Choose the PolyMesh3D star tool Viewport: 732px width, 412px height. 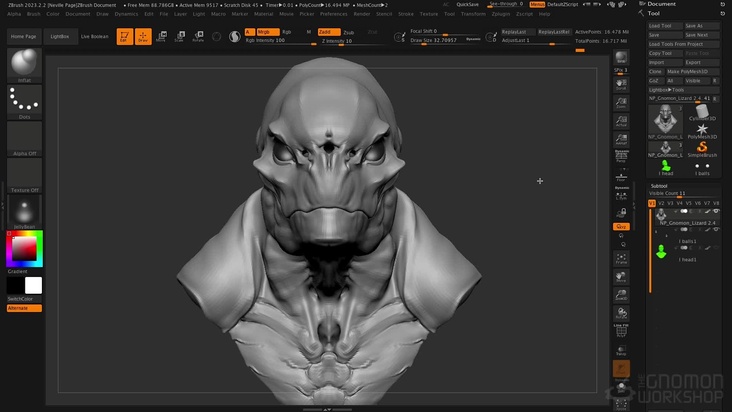(x=702, y=130)
